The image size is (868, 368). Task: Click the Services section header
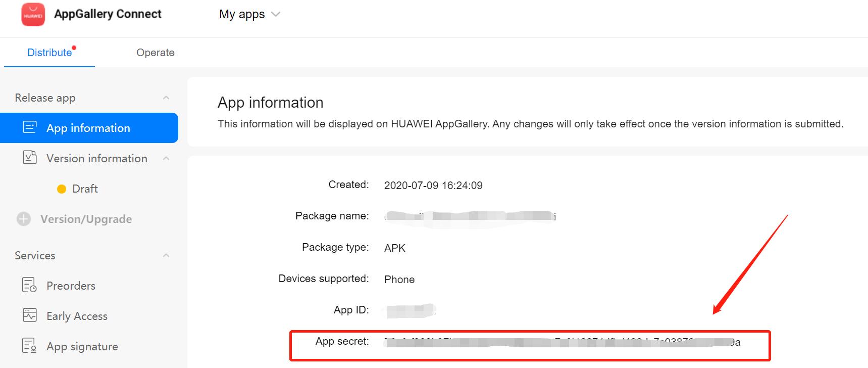35,255
